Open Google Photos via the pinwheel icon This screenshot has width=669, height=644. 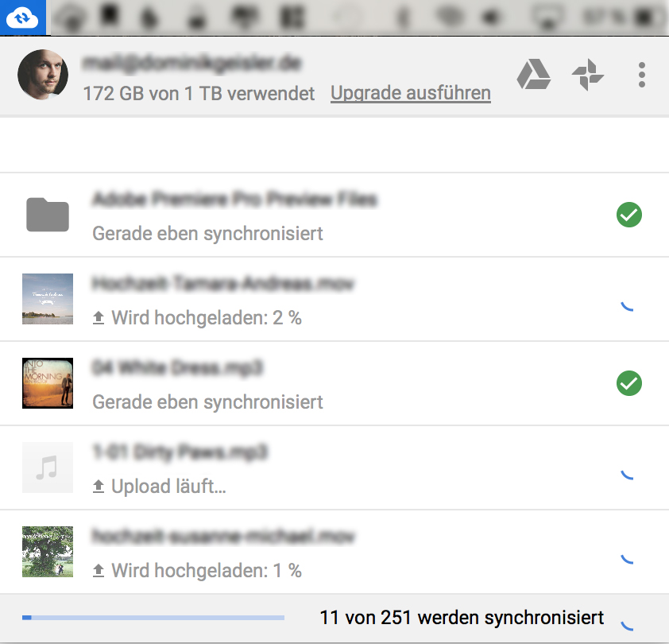click(587, 75)
